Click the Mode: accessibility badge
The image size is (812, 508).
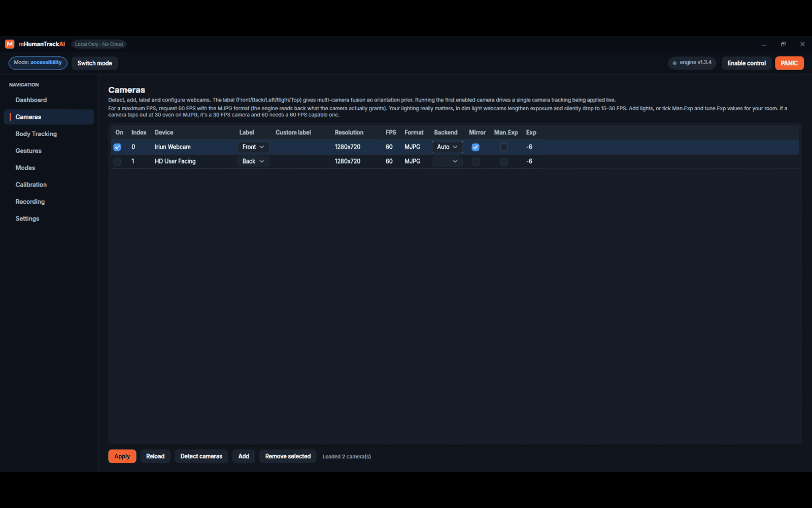click(38, 63)
